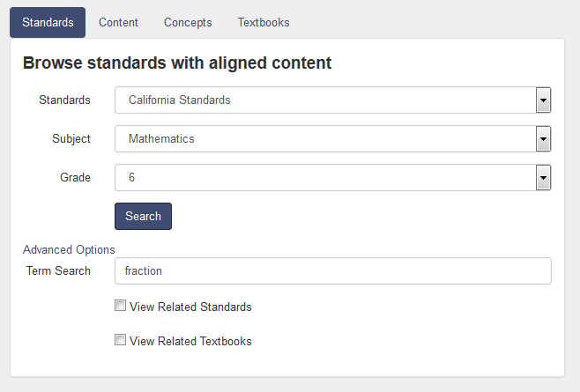Click the Subject field label

[x=71, y=139]
